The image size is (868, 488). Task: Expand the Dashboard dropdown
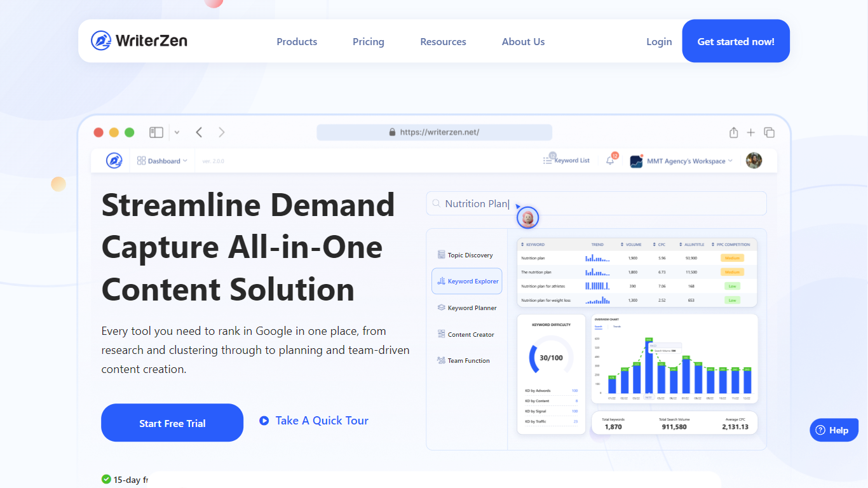point(163,161)
